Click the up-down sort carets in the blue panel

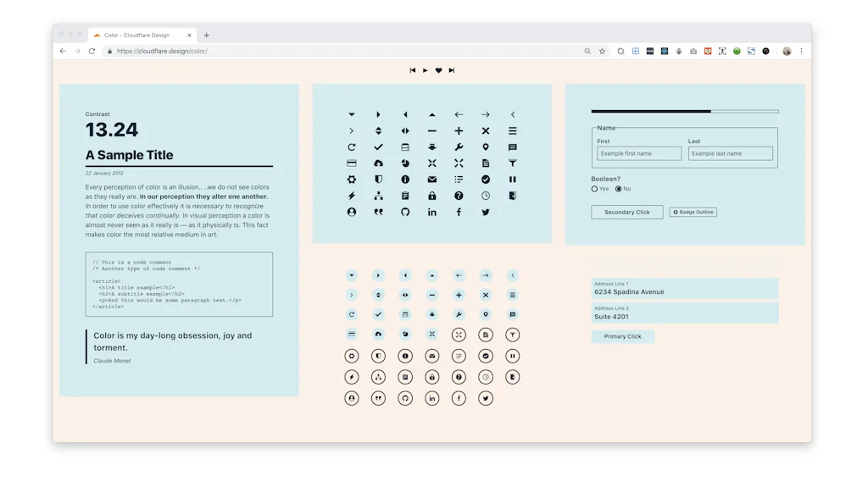[378, 131]
